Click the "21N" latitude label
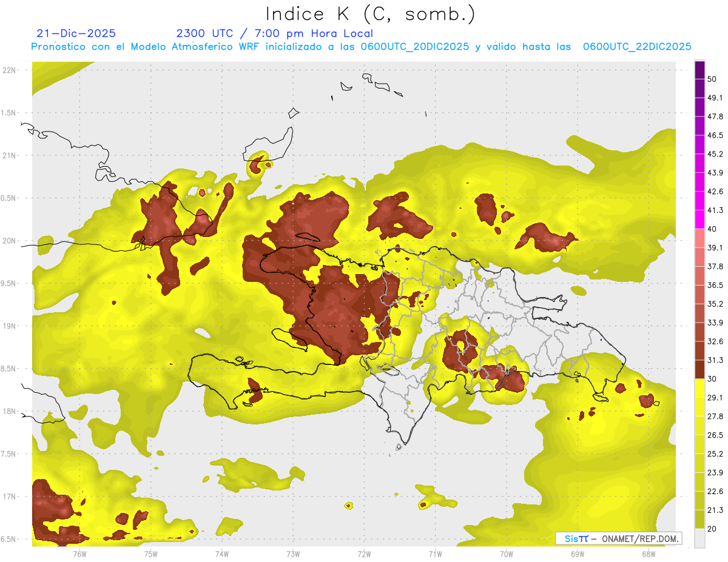 pyautogui.click(x=10, y=155)
